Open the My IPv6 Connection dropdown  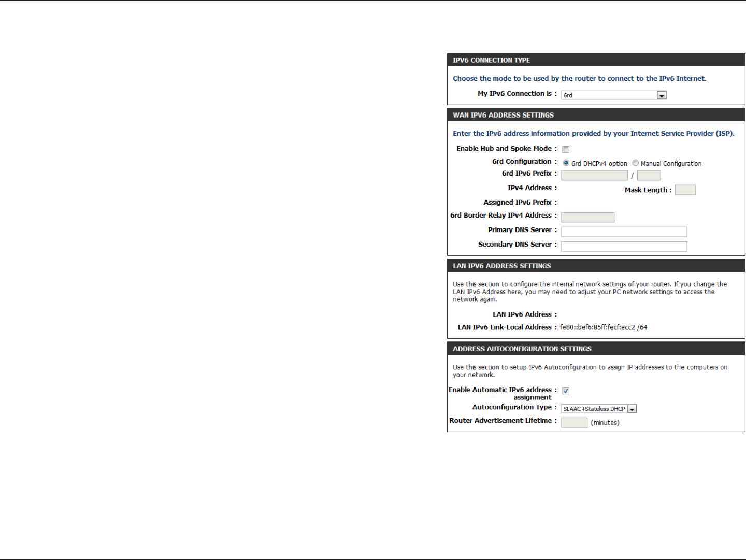coord(613,95)
